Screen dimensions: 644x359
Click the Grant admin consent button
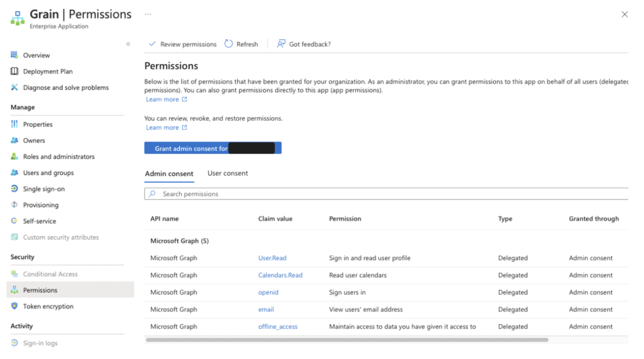click(x=213, y=148)
